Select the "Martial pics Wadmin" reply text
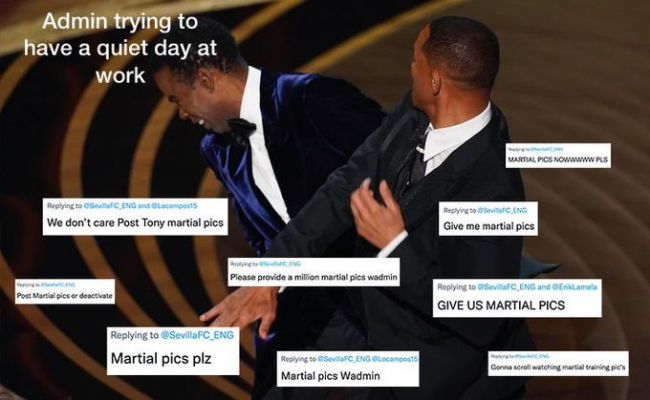The image size is (650, 400). pyautogui.click(x=330, y=376)
